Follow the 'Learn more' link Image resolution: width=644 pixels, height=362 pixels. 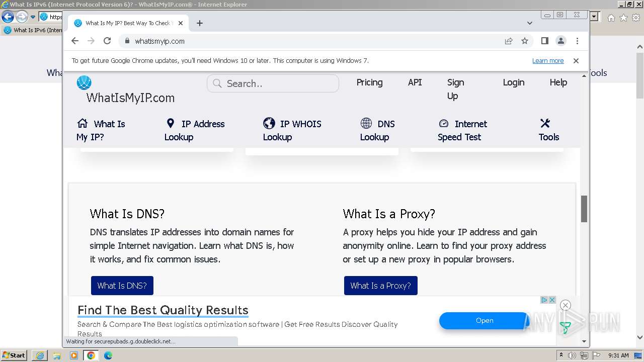tap(548, 61)
